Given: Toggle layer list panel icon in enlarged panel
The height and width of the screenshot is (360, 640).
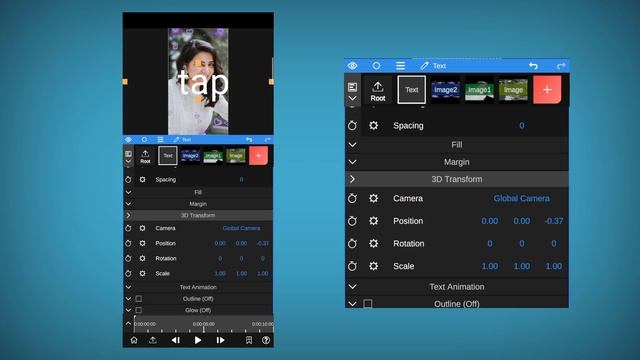Looking at the screenshot, I should pyautogui.click(x=352, y=87).
